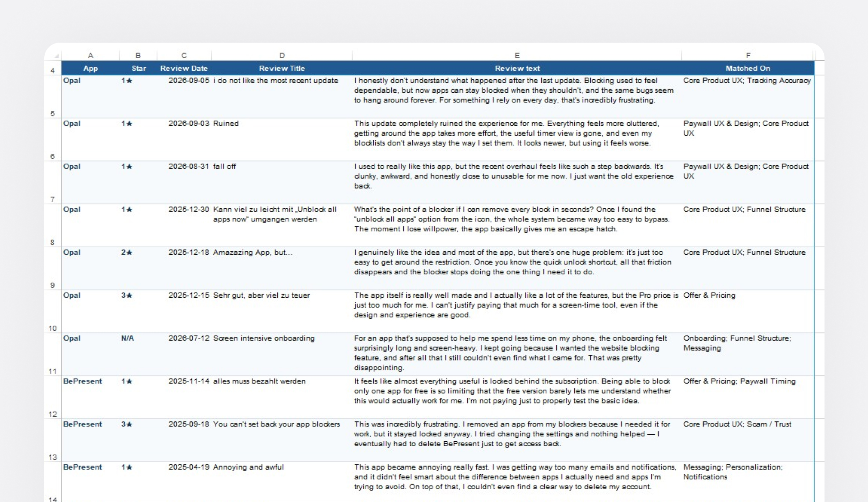Click the 'Matched On' header cell
Screen dimensions: 868x502
748,68
